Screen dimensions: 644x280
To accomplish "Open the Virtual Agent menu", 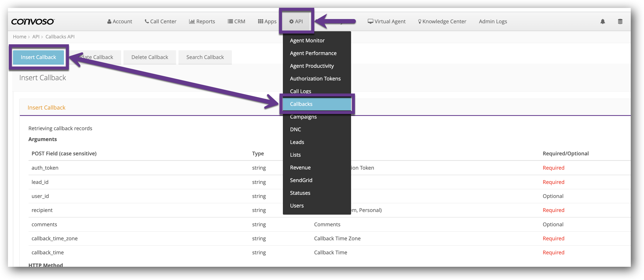I will 387,21.
